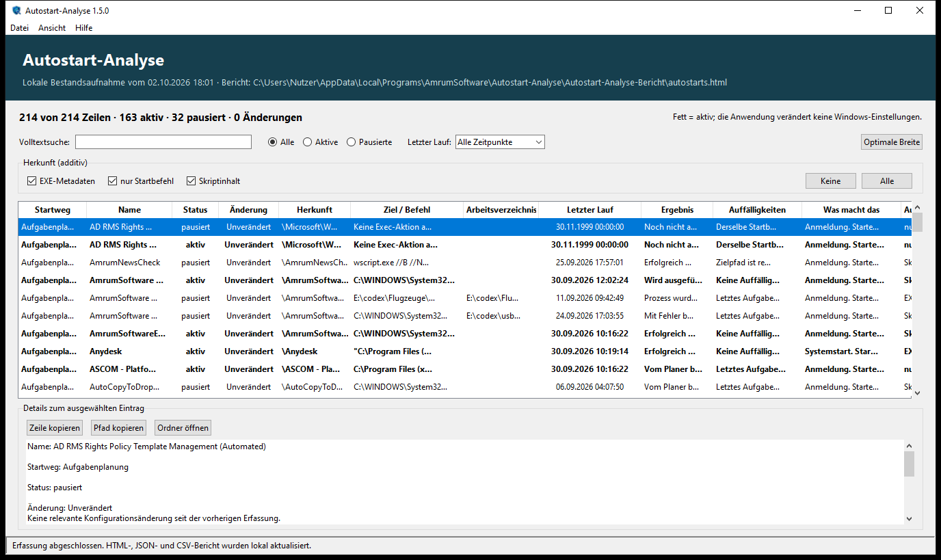Select the AutoCopyToDrop... row
Screen dimensions: 941x560
click(x=465, y=387)
